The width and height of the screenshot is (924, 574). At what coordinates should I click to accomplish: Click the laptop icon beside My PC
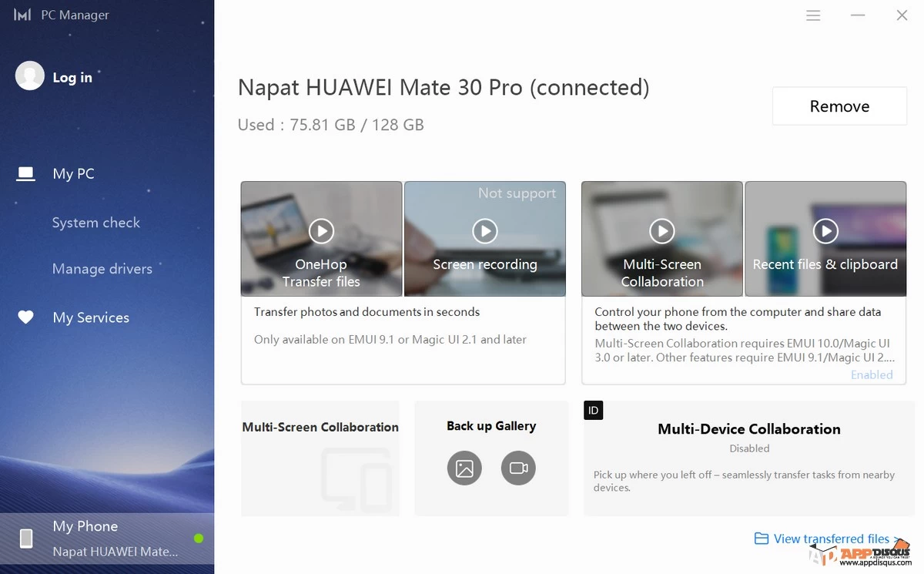pyautogui.click(x=26, y=174)
